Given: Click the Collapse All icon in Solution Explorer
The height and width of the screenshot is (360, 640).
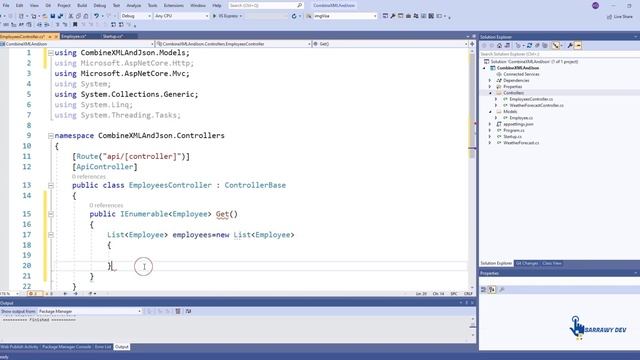Looking at the screenshot, I should tap(537, 46).
